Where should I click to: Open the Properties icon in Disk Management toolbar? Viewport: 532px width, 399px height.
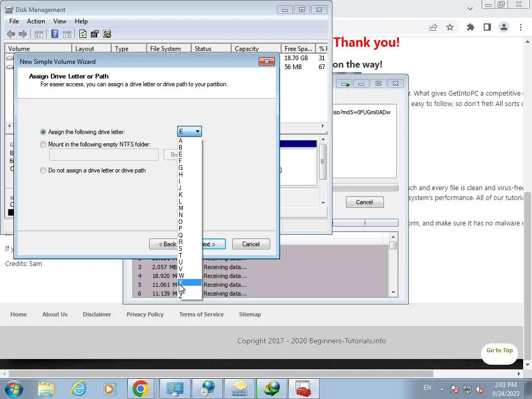[x=95, y=34]
